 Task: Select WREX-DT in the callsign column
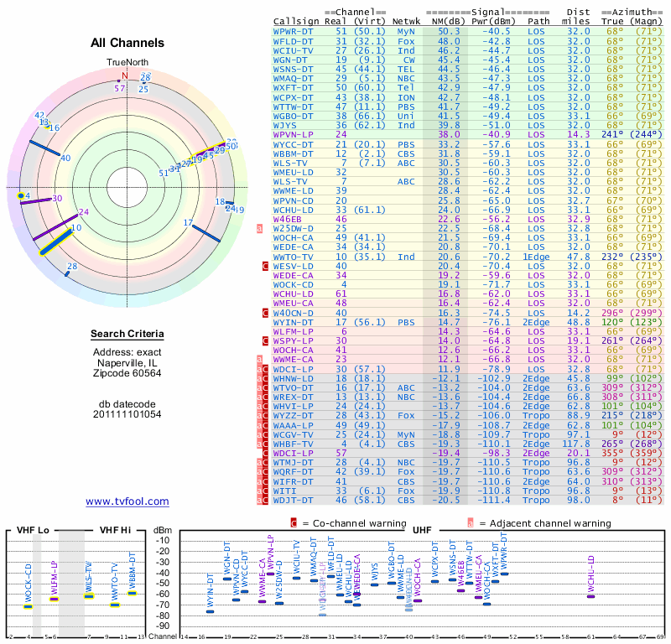293,397
